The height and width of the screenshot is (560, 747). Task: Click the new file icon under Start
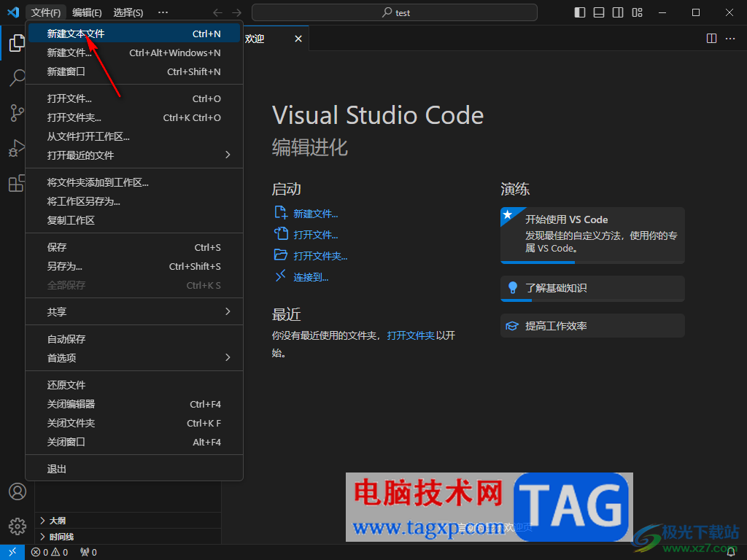(x=281, y=212)
